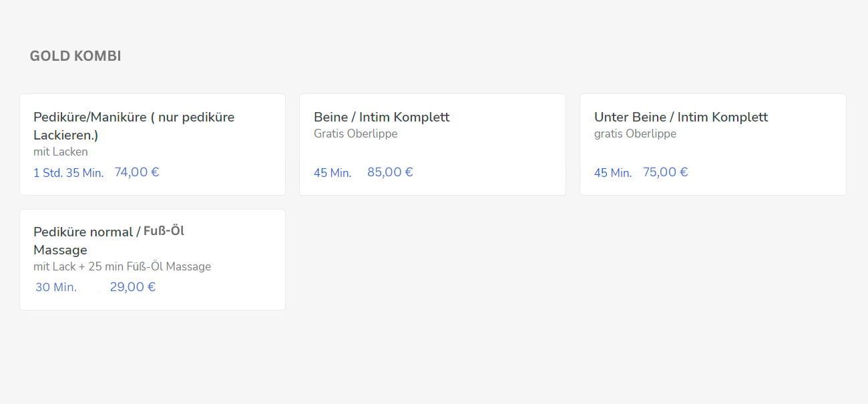Click the 75,00 € price
This screenshot has width=868, height=404.
(x=666, y=172)
